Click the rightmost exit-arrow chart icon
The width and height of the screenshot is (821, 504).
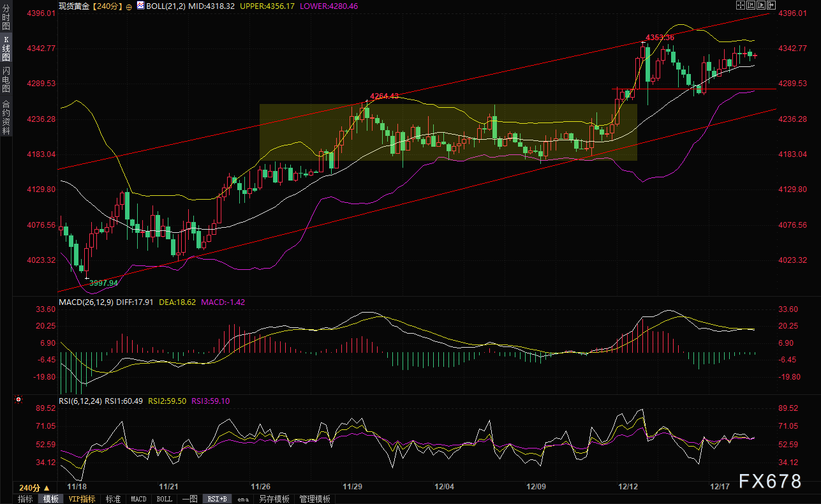pos(772,5)
